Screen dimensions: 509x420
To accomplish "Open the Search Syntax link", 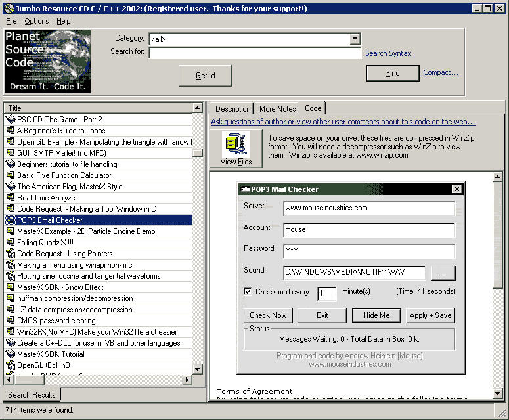I will (388, 53).
